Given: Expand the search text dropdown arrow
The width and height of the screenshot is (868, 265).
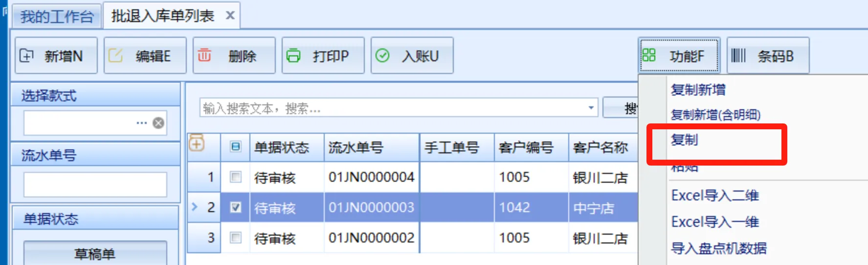Looking at the screenshot, I should click(x=591, y=108).
